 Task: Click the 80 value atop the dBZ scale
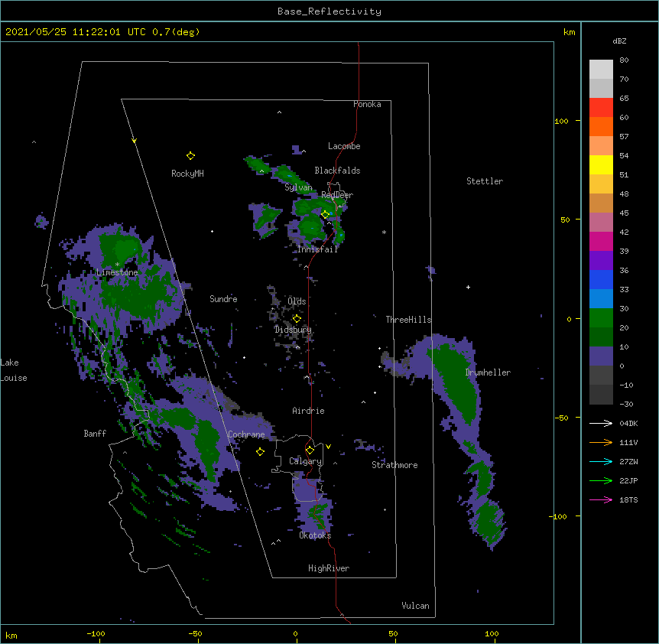(624, 60)
